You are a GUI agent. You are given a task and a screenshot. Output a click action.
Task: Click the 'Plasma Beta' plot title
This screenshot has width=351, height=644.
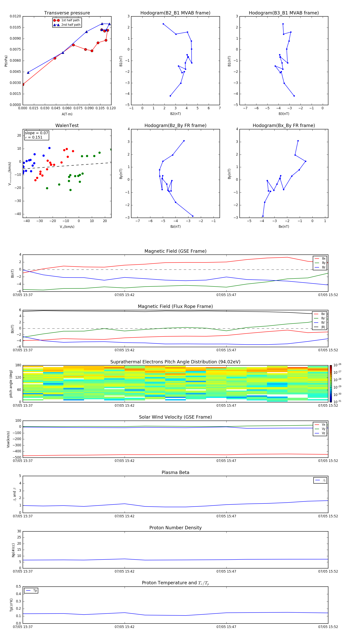click(175, 472)
